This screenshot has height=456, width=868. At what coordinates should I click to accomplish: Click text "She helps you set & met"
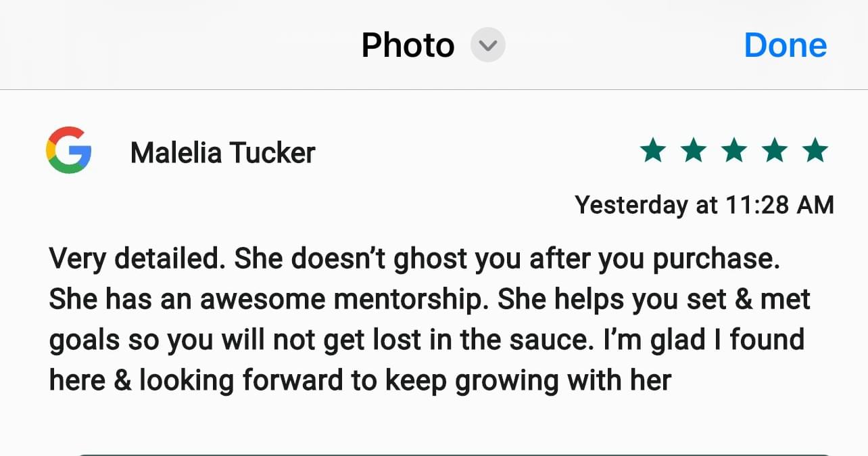pyautogui.click(x=654, y=300)
